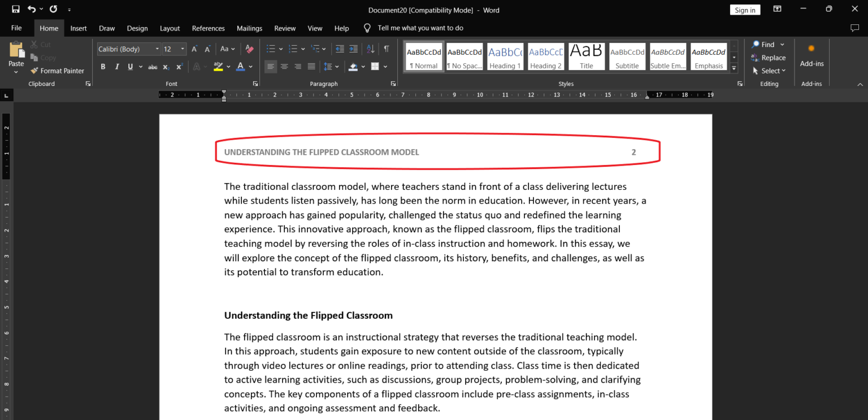Image resolution: width=868 pixels, height=420 pixels.
Task: Increase font size with grow icon
Action: (194, 49)
